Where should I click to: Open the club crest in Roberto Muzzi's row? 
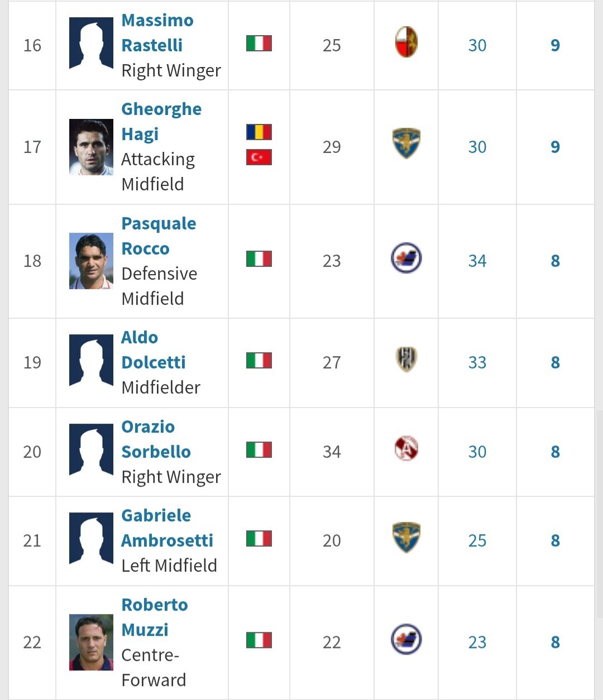[406, 639]
